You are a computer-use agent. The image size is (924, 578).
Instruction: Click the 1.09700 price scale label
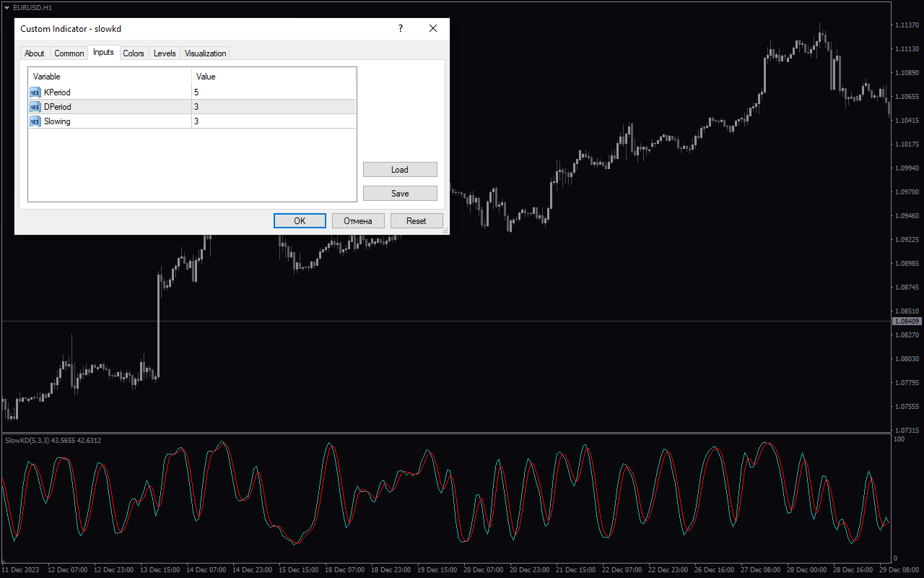pyautogui.click(x=907, y=192)
